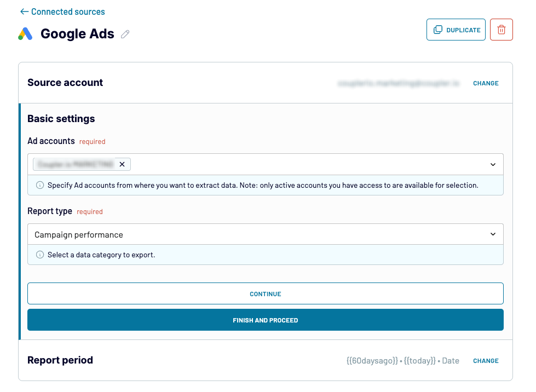This screenshot has height=392, width=536.
Task: Expand the Ad accounts dropdown arrow
Action: click(x=493, y=164)
